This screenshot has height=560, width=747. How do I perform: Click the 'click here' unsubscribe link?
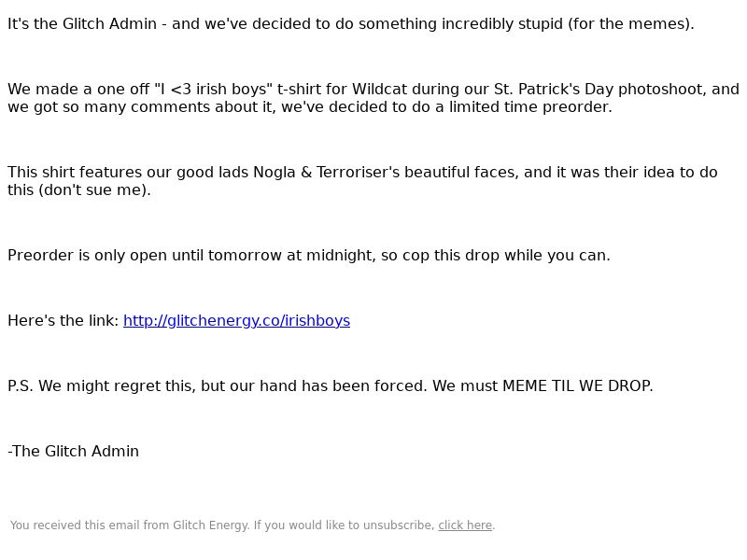pos(465,525)
